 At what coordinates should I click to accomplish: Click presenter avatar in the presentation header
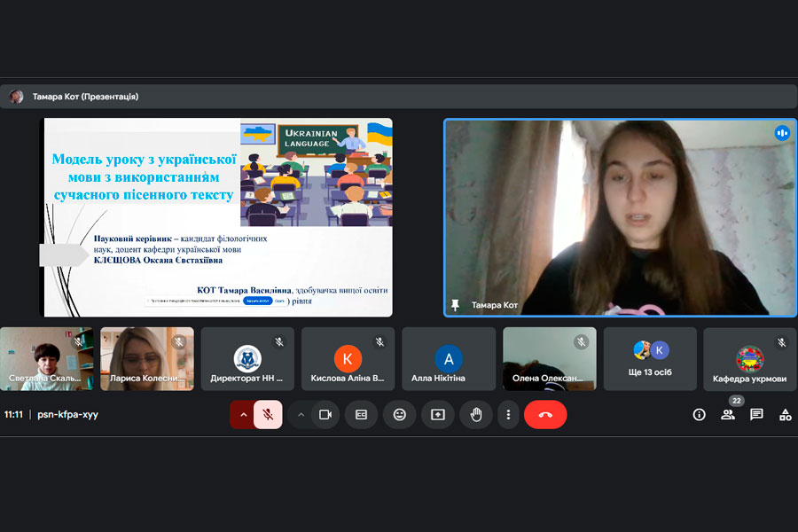click(16, 97)
